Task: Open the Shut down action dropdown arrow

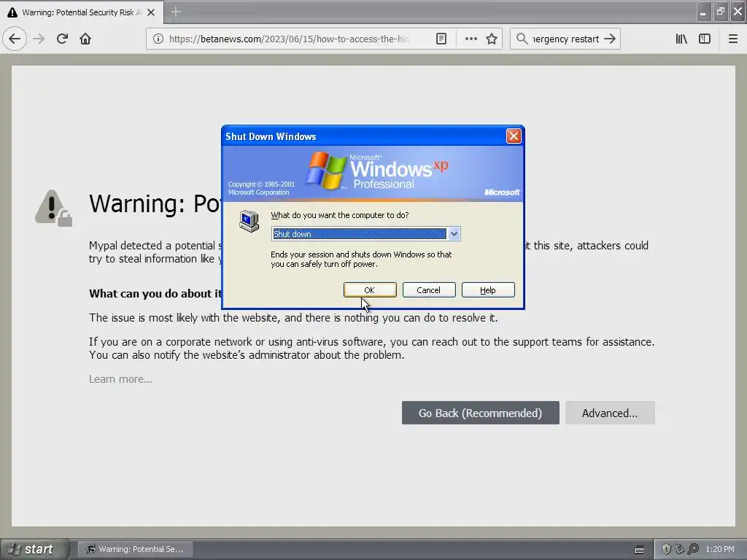Action: [x=454, y=234]
